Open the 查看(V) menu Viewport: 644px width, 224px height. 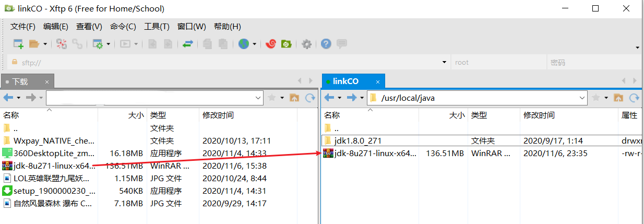click(89, 27)
